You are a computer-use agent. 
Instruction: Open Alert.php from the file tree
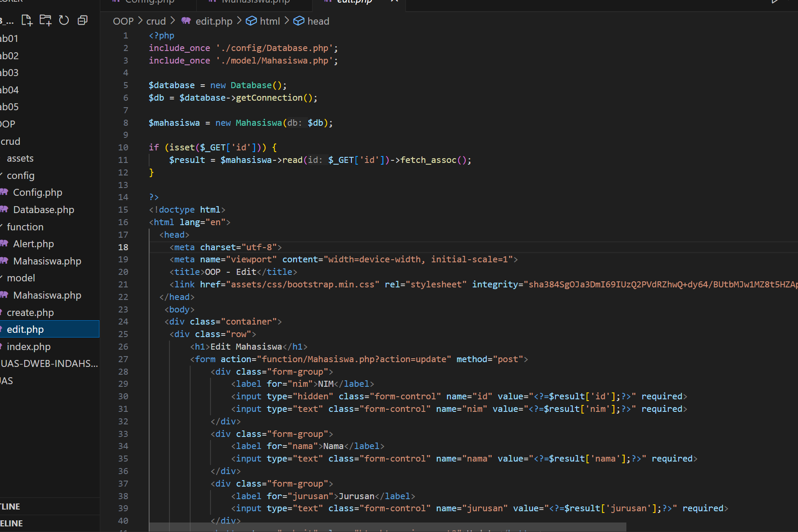pyautogui.click(x=33, y=244)
